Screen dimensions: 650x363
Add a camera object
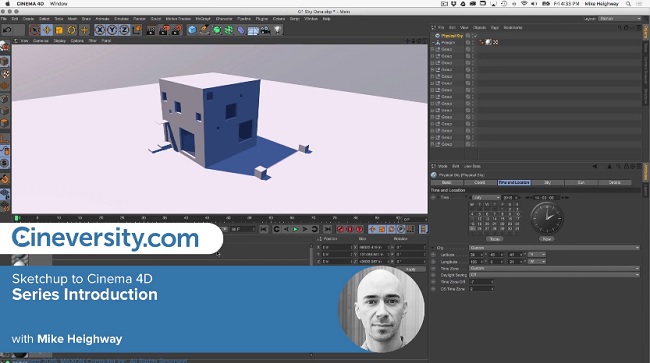coord(265,30)
